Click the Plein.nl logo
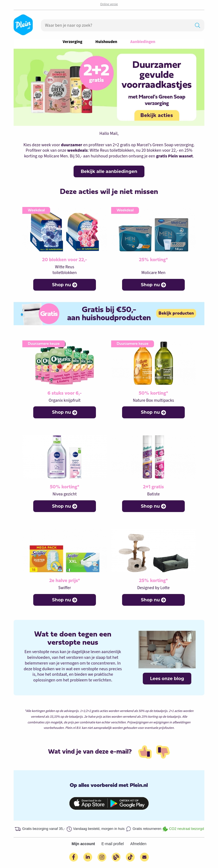The image size is (218, 868). 23,25
